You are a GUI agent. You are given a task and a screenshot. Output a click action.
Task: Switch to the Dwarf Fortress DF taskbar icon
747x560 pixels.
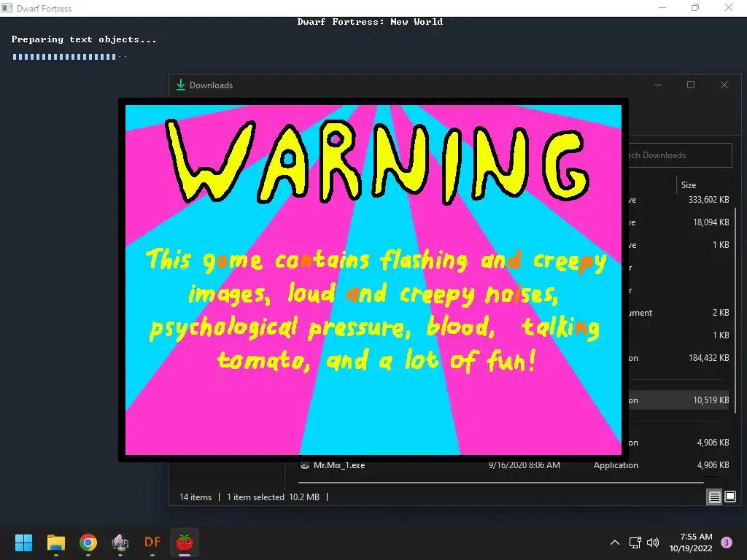tap(152, 542)
